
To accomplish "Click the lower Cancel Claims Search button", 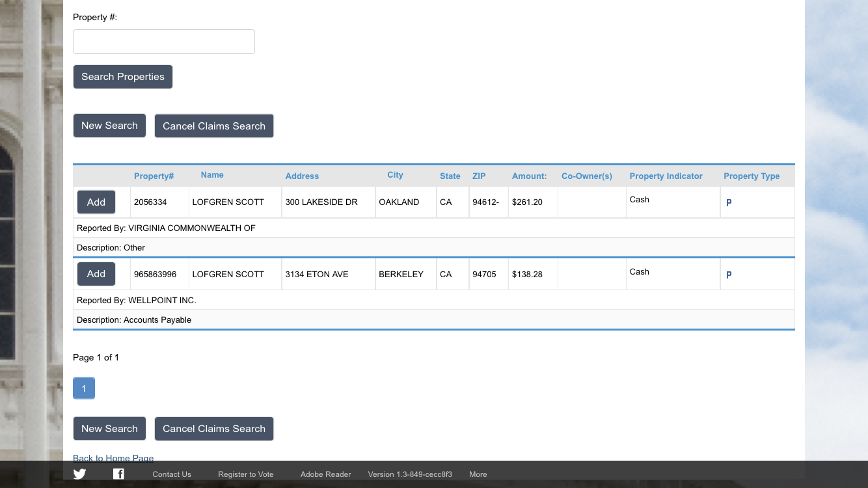I will (214, 429).
